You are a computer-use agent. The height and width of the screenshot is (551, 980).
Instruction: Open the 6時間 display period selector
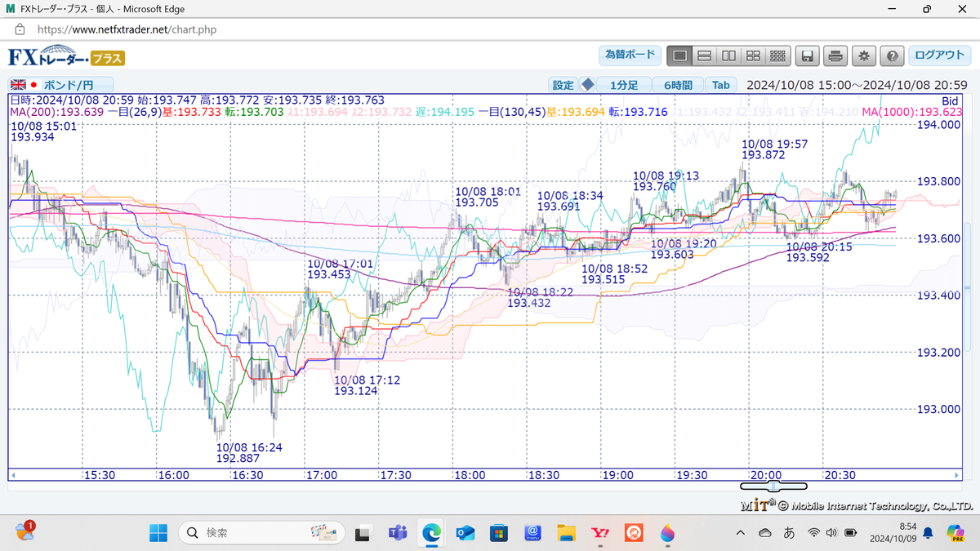point(678,85)
